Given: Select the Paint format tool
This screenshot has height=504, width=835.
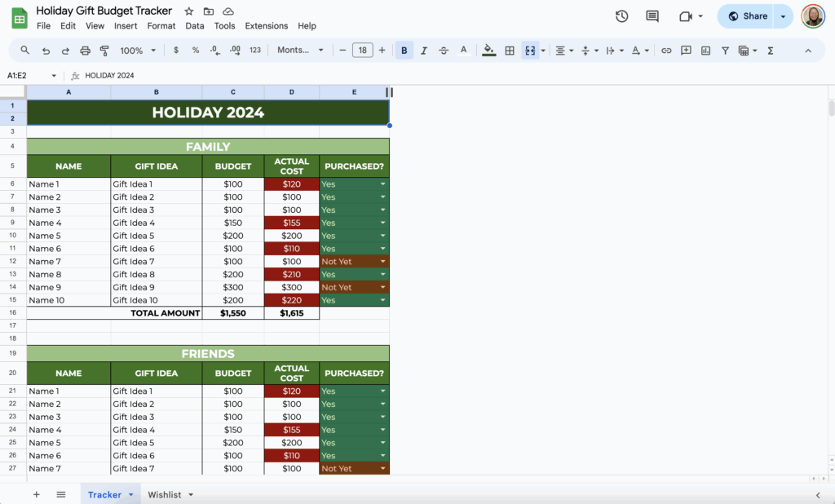Looking at the screenshot, I should click(x=104, y=50).
